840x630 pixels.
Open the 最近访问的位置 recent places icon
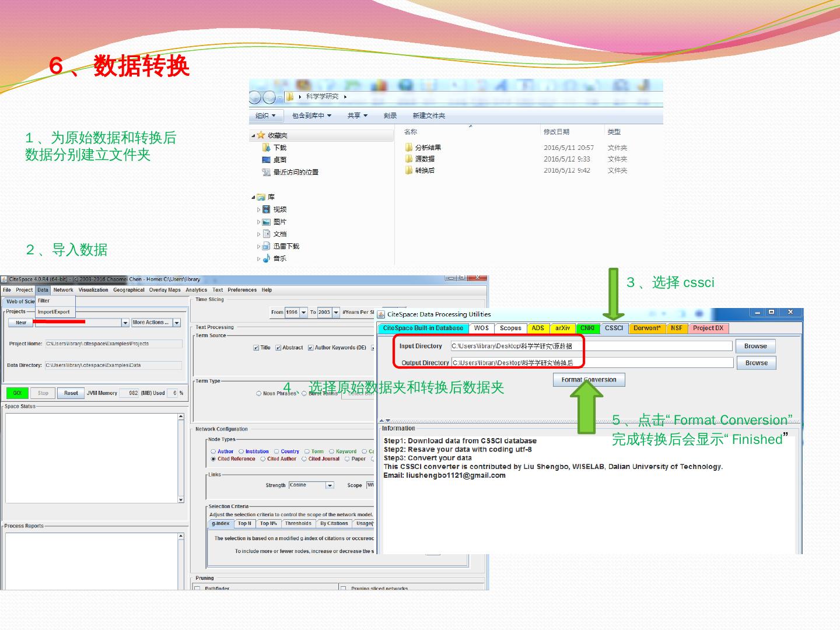267,172
